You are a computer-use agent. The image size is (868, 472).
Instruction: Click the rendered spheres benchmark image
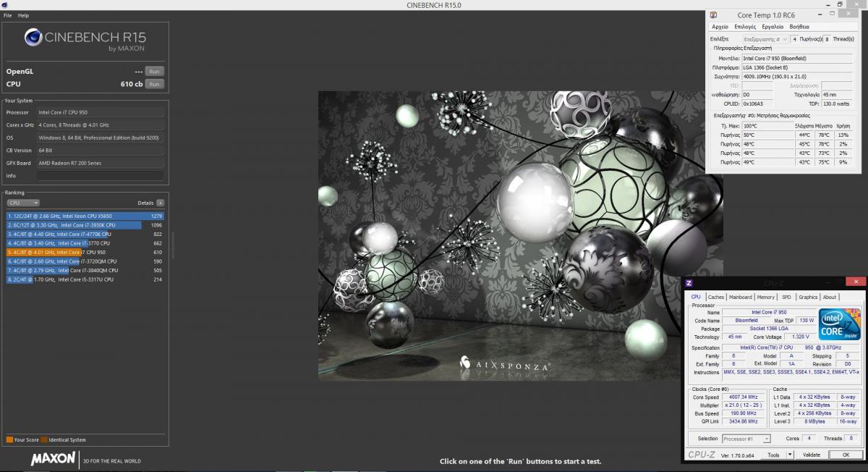pos(521,235)
